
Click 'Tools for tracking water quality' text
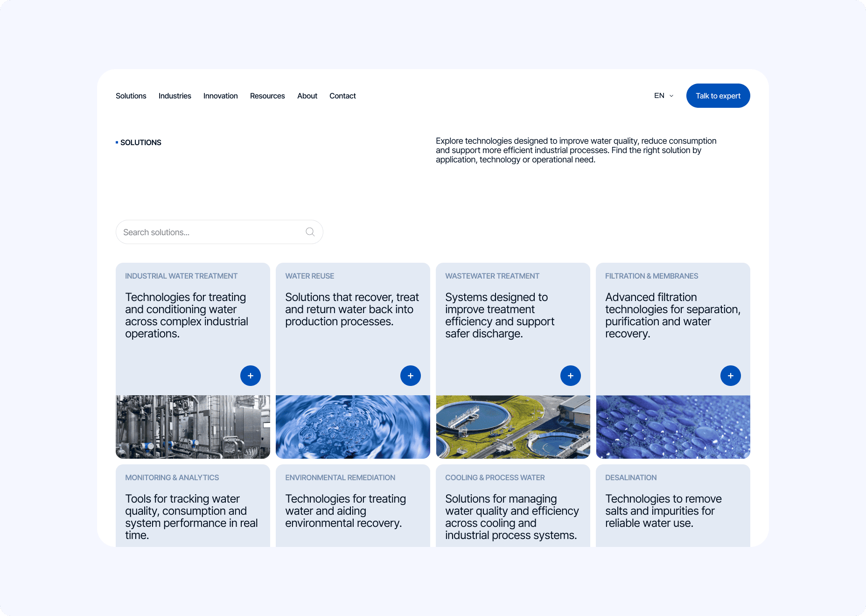[x=191, y=517]
